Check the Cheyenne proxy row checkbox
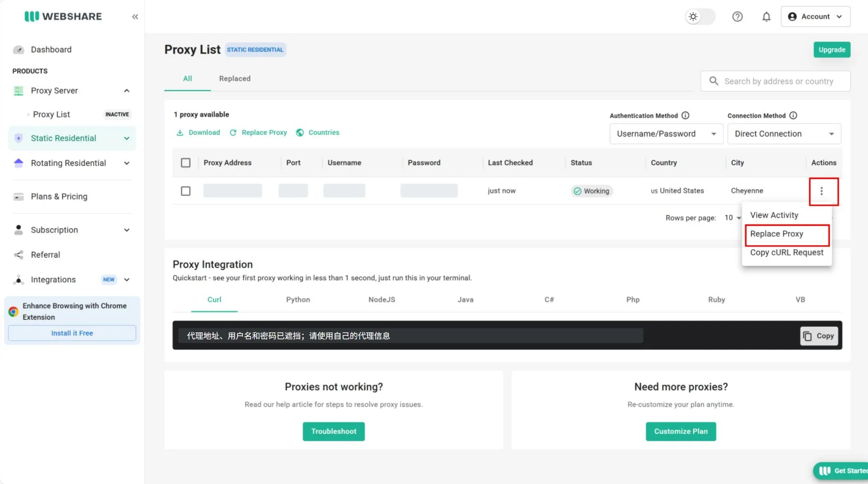 coord(186,191)
